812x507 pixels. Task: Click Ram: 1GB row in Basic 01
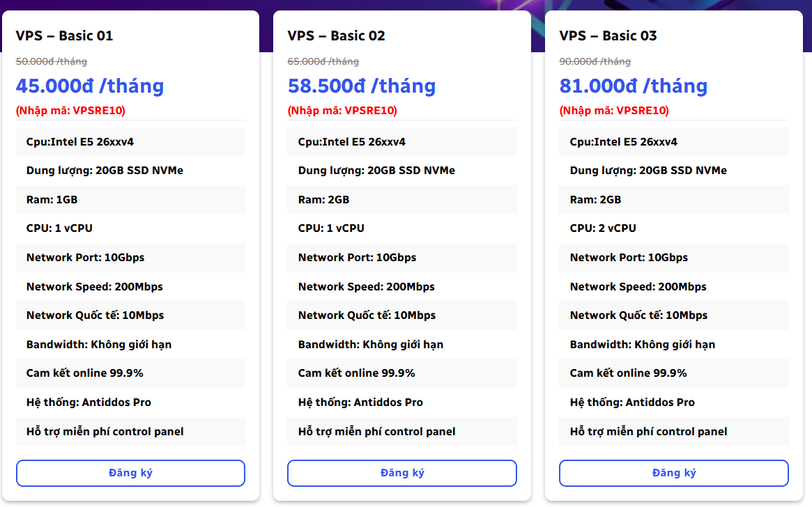pos(52,199)
